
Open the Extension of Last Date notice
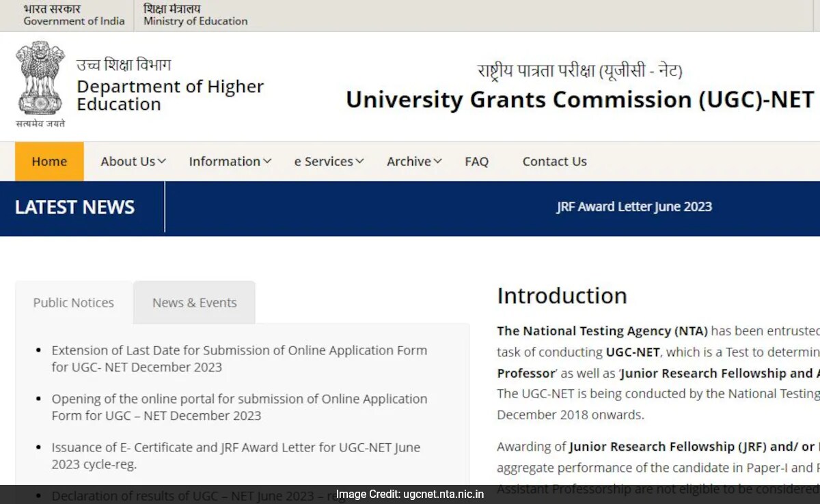239,358
